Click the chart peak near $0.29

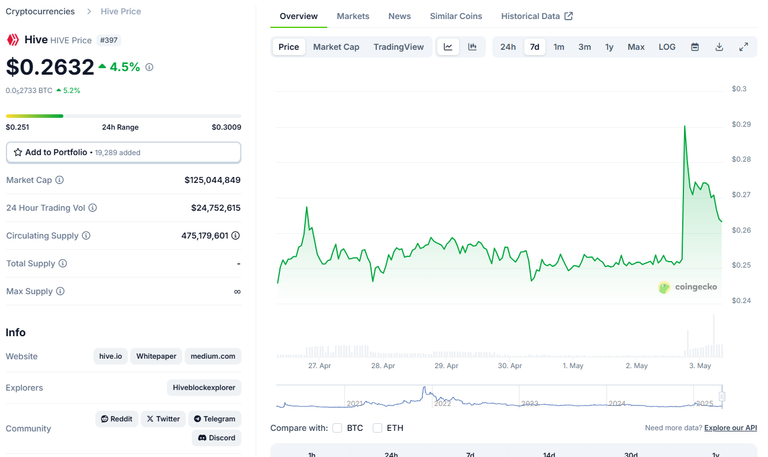point(684,127)
